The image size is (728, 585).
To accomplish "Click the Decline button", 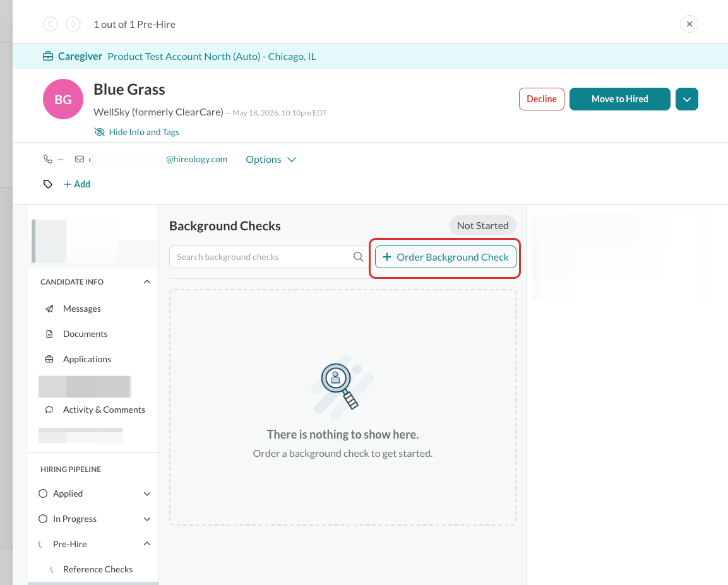I will point(541,99).
